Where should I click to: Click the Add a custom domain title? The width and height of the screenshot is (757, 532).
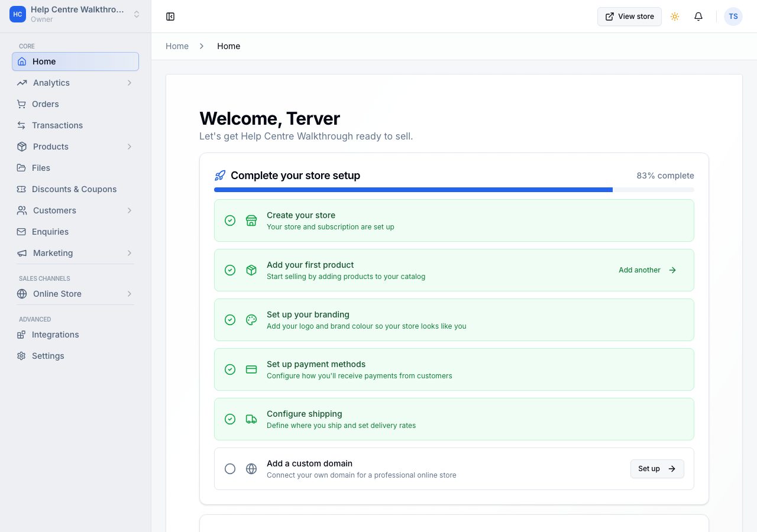309,463
